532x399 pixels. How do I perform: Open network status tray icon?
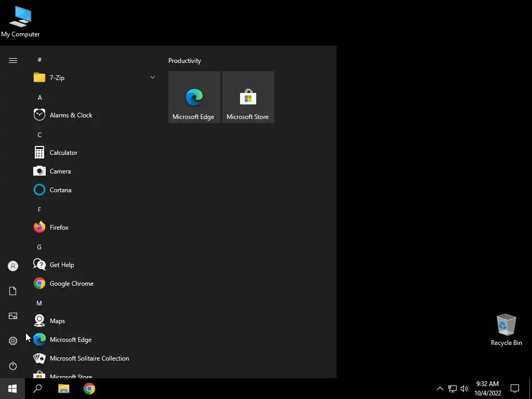[453, 389]
